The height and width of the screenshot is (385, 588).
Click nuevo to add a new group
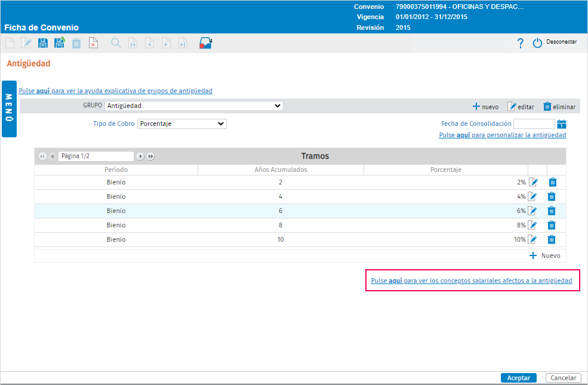click(485, 107)
